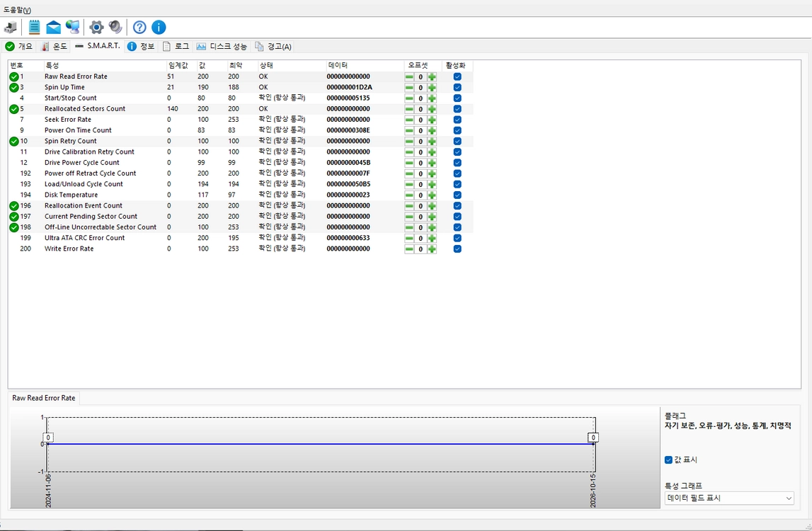The width and height of the screenshot is (812, 531).
Task: Toggle 활성화 checkbox for Start/Stop Count
Action: pyautogui.click(x=457, y=98)
